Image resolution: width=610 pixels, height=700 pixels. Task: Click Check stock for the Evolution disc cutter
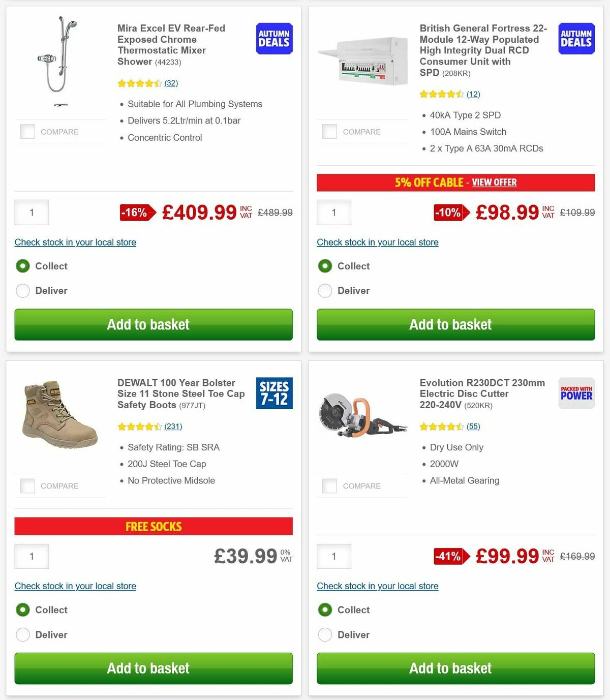pos(377,586)
